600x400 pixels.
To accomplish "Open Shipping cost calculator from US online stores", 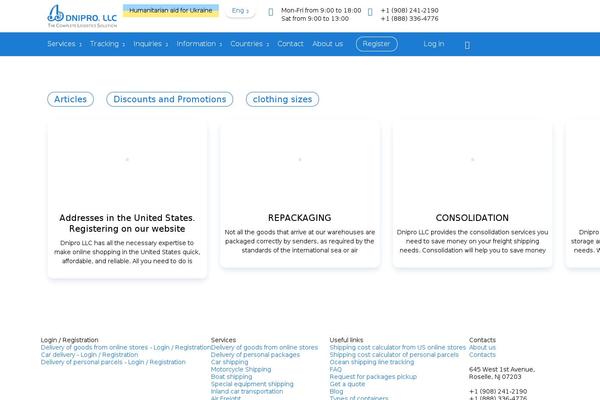I will click(x=398, y=348).
